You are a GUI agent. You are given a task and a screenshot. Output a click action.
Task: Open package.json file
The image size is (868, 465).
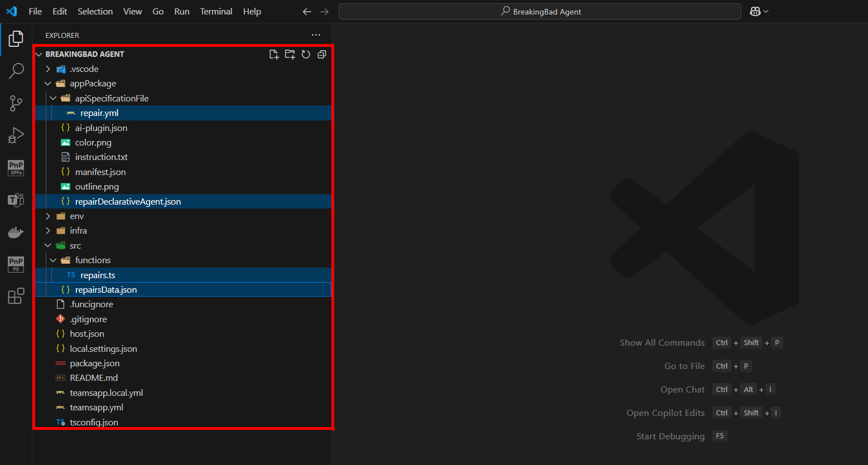coord(184,364)
